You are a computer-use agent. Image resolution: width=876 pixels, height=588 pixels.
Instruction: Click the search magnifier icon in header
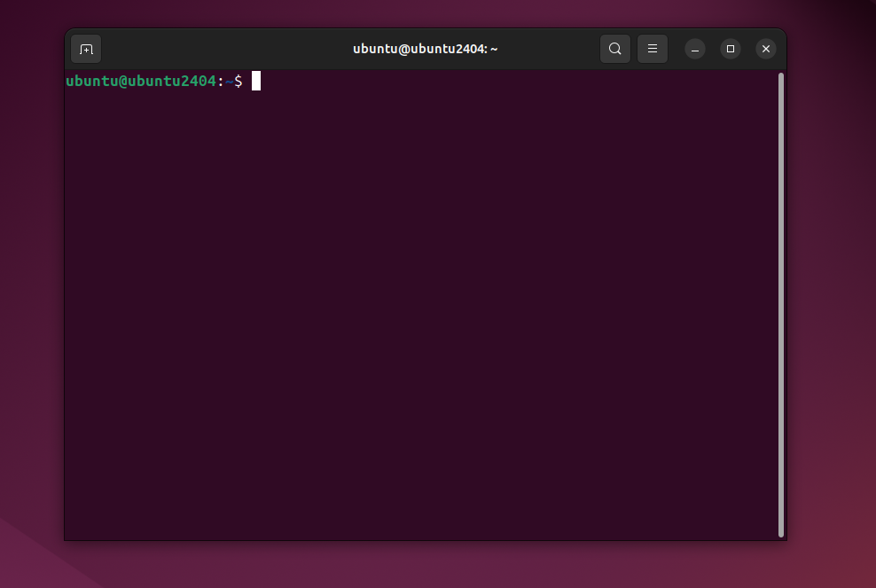(615, 49)
